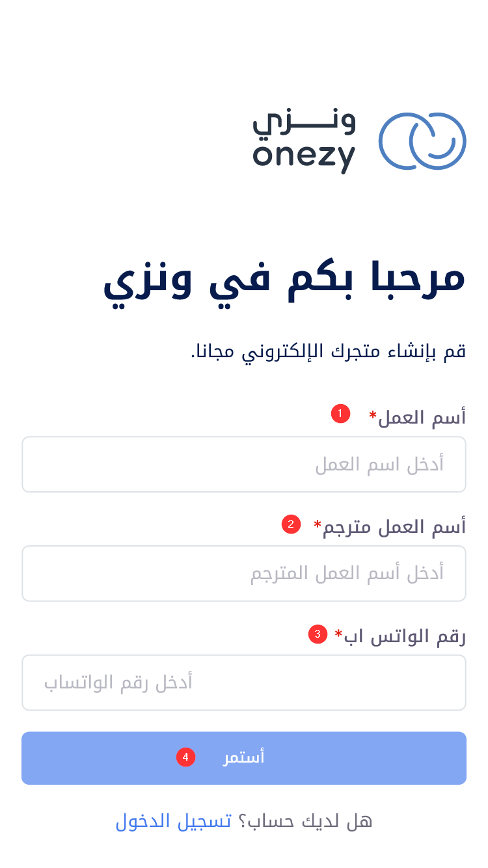Click the رقم الواتس اب field label

[405, 636]
